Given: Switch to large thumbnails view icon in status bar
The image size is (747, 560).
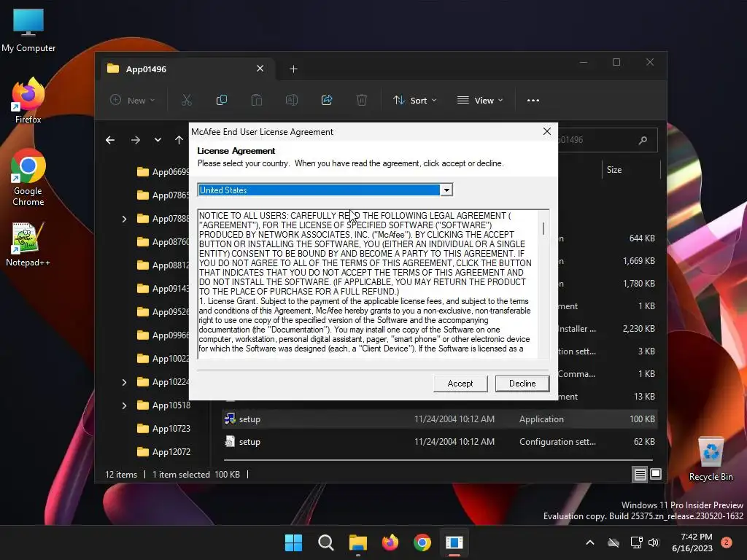Looking at the screenshot, I should tap(656, 474).
